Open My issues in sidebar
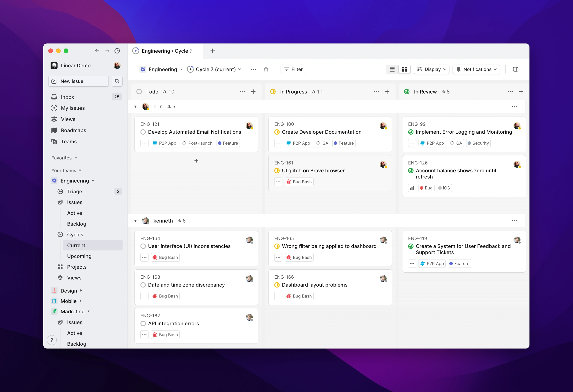Screen dimensions: 573x392 pyautogui.click(x=85, y=108)
